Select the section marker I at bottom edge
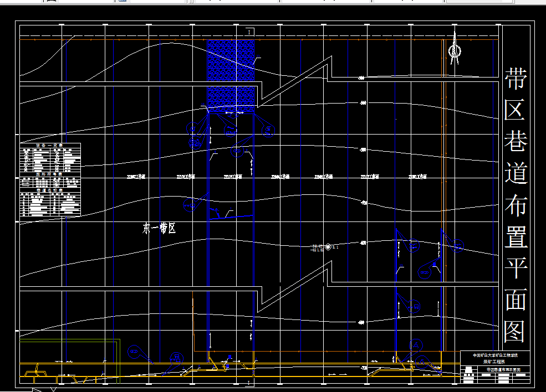546x392 pixels. tap(248, 383)
